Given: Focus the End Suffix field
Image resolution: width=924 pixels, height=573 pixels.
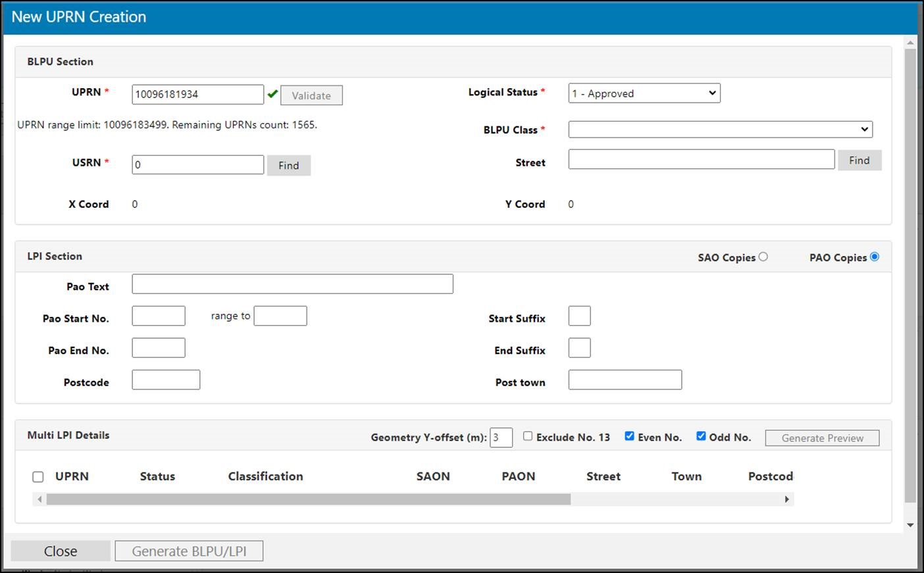Looking at the screenshot, I should [x=580, y=347].
